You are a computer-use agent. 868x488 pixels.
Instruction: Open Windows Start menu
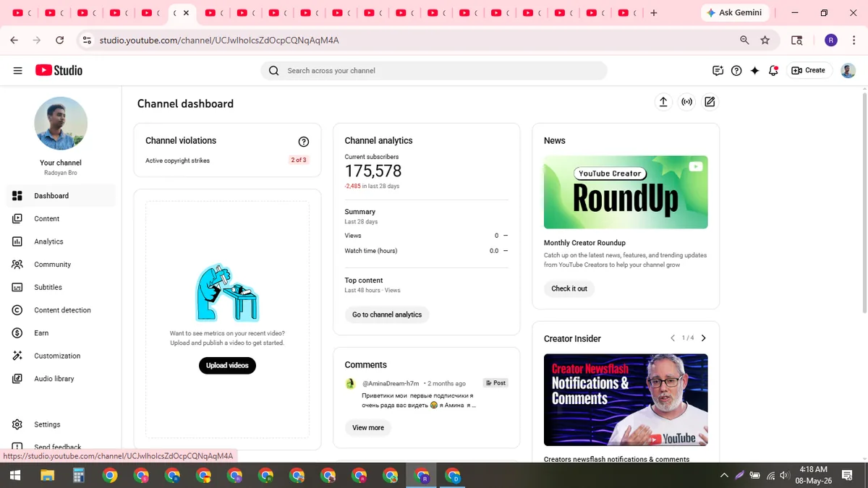pos(15,476)
